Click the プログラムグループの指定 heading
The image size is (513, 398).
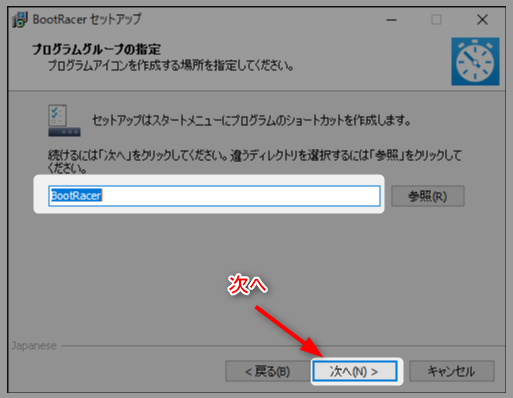(x=97, y=49)
